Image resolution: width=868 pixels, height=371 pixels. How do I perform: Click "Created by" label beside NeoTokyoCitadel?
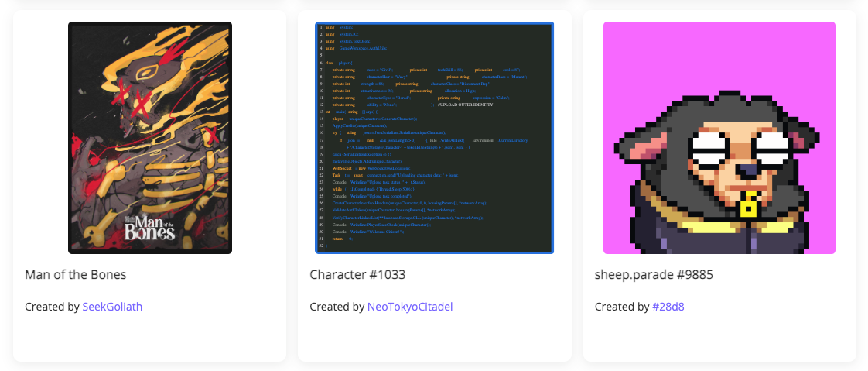(337, 307)
